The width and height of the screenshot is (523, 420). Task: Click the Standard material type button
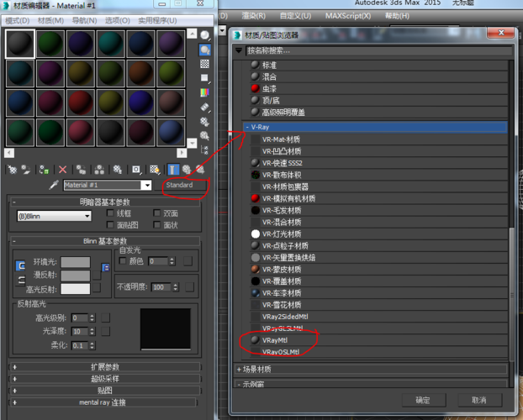[180, 185]
